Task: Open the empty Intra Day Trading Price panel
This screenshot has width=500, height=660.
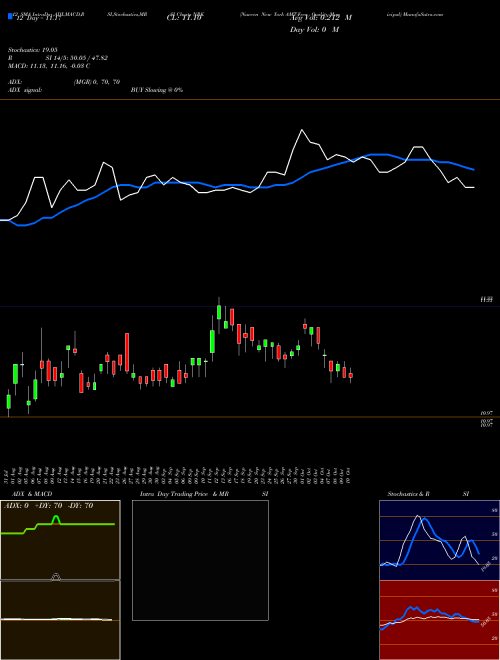Action: [x=200, y=560]
